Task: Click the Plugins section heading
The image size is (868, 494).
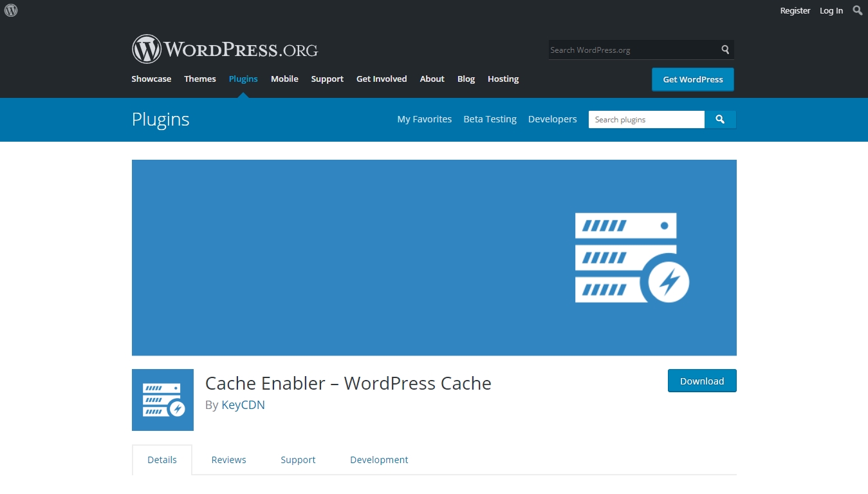Action: coord(161,119)
